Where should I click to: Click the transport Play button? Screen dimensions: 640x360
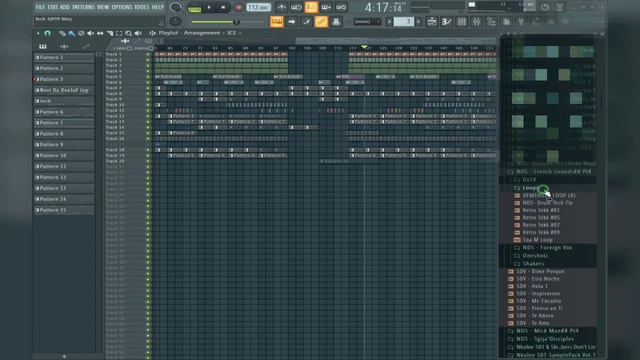(x=209, y=7)
